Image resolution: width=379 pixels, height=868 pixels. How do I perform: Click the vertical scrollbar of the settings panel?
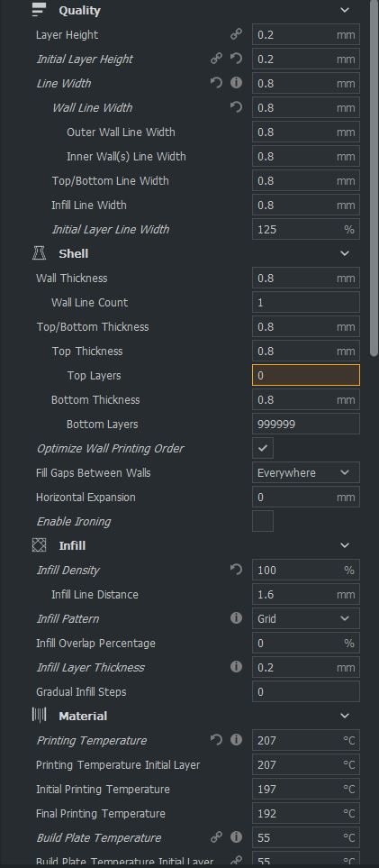coord(374,178)
